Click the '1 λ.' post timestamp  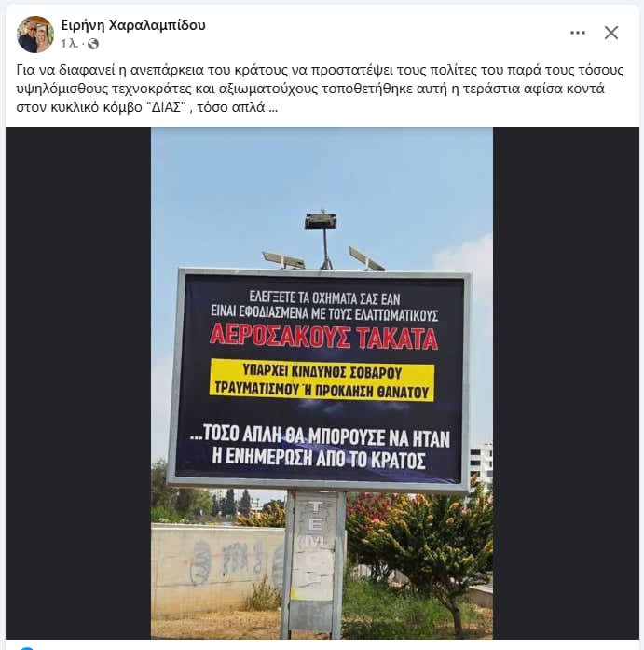69,44
